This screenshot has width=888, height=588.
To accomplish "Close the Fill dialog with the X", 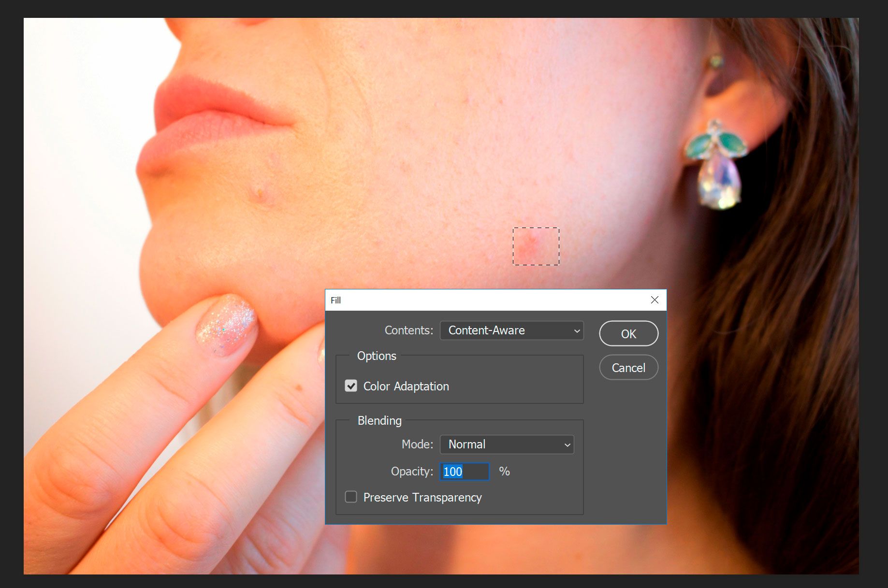I will pos(655,300).
